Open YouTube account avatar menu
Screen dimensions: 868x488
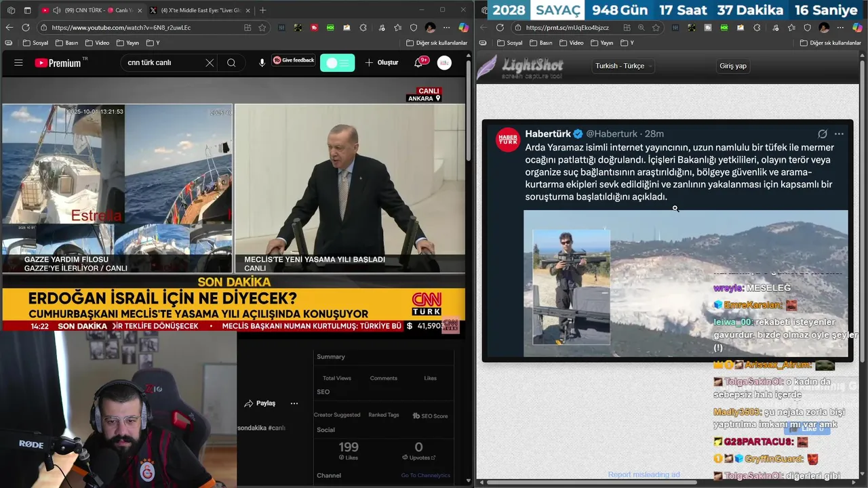[x=444, y=62]
